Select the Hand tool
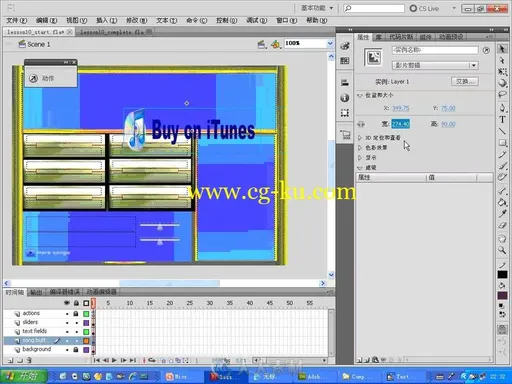Image resolution: width=512 pixels, height=384 pixels. click(x=502, y=239)
